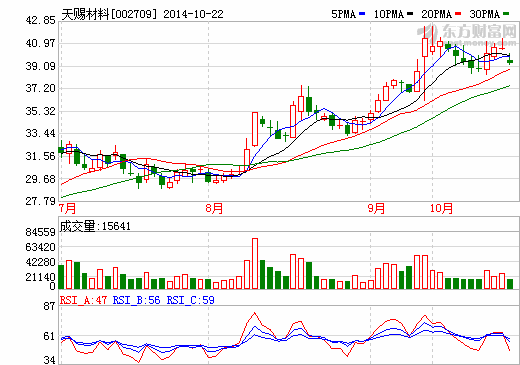
Task: Select the 10PMA legend label
Action: [x=389, y=14]
